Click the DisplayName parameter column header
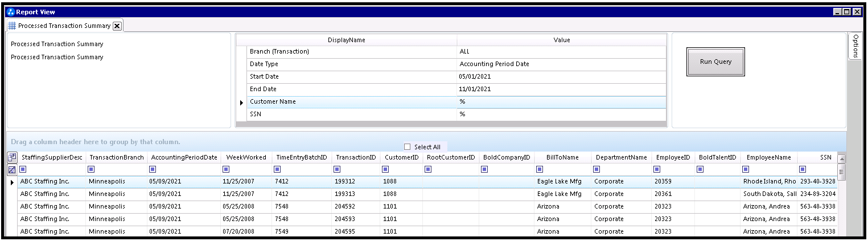 click(x=346, y=40)
